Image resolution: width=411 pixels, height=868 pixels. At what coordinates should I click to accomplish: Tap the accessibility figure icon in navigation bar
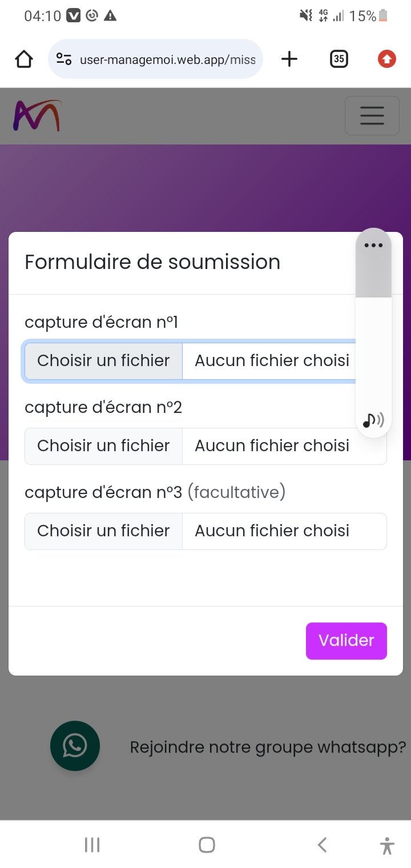pyautogui.click(x=387, y=845)
